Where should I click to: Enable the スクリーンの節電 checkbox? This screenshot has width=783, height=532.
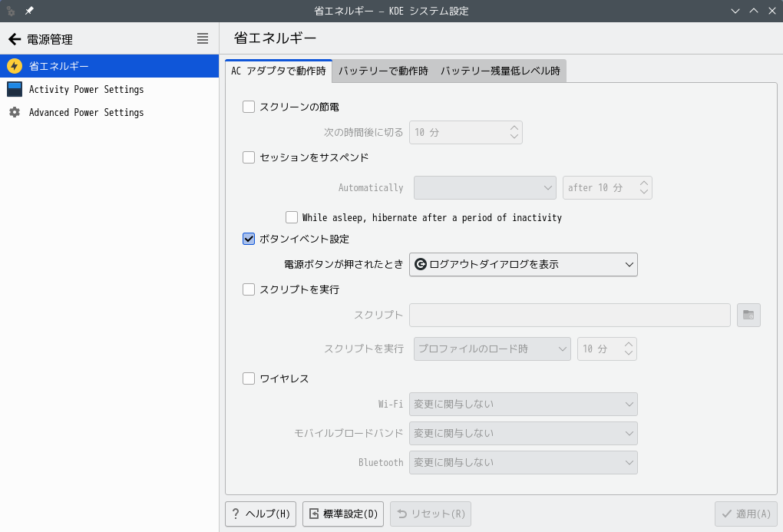click(249, 107)
